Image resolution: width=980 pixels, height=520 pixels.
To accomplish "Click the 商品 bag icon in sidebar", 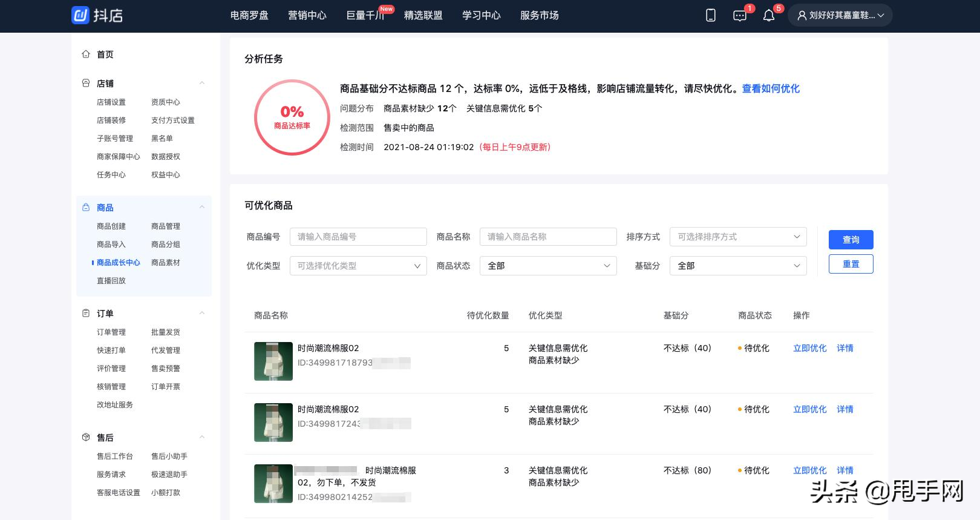I will [x=86, y=207].
